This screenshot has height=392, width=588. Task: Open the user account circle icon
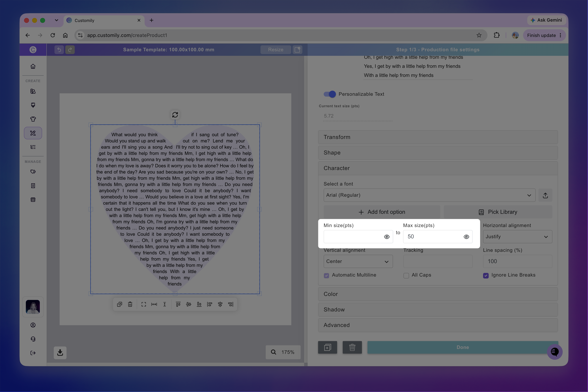(x=33, y=325)
